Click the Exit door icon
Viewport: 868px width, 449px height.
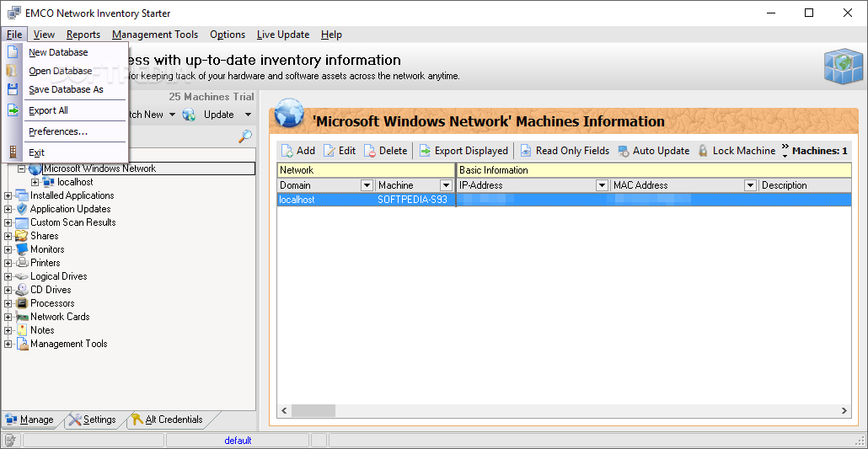point(12,152)
